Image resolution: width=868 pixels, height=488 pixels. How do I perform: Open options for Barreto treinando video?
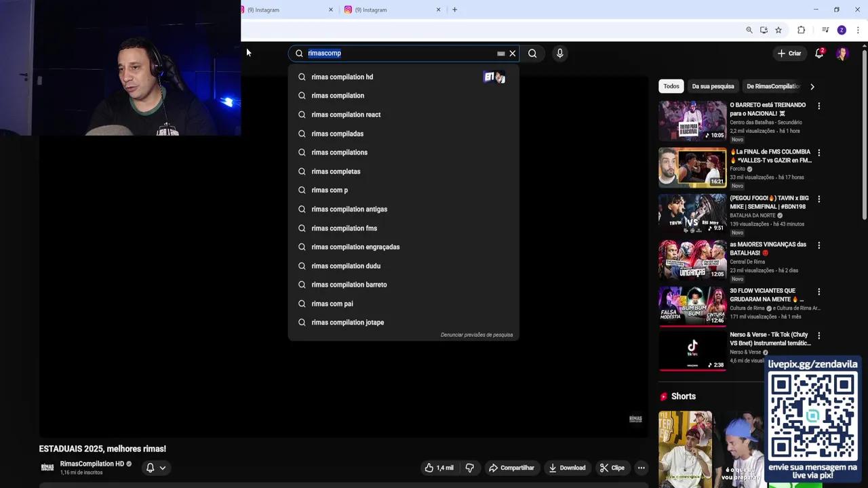pyautogui.click(x=818, y=106)
